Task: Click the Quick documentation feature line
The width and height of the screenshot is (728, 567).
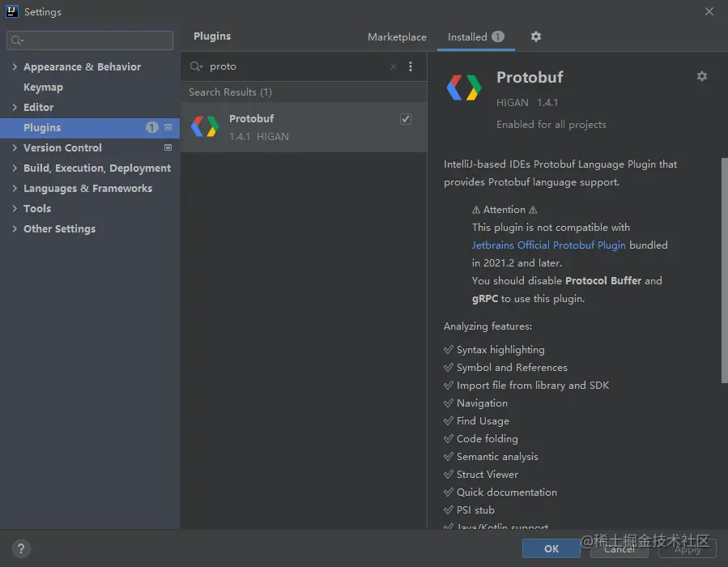Action: click(500, 492)
